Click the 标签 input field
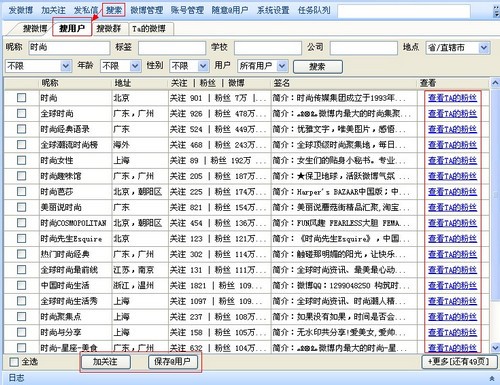500x385 pixels. tap(172, 48)
